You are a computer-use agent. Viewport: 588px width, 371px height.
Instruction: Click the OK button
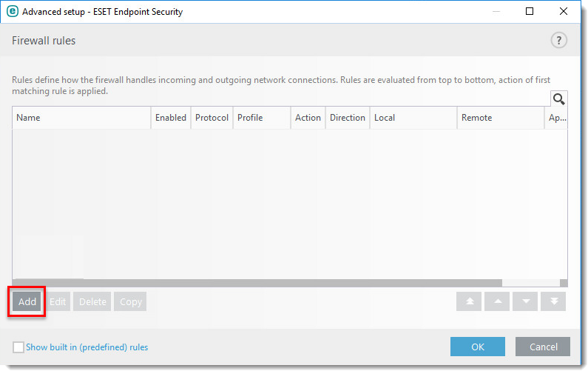click(478, 347)
